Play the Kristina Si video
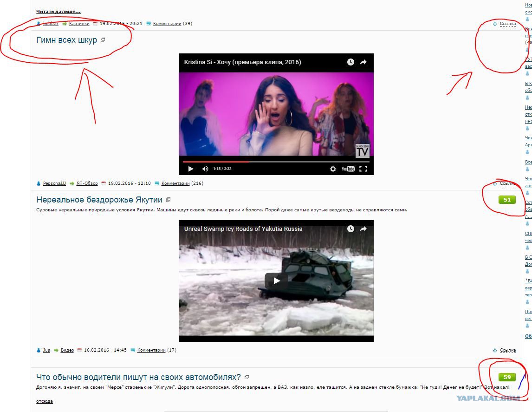This screenshot has width=532, height=412. (191, 169)
